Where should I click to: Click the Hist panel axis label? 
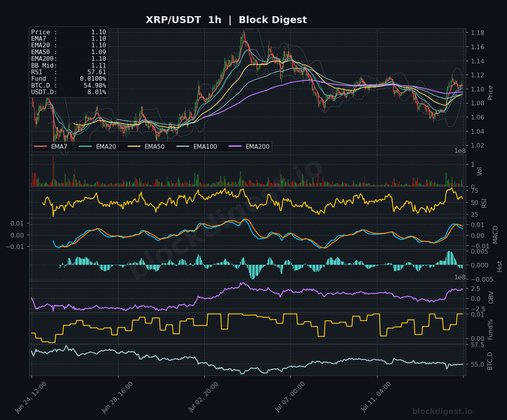click(x=499, y=266)
